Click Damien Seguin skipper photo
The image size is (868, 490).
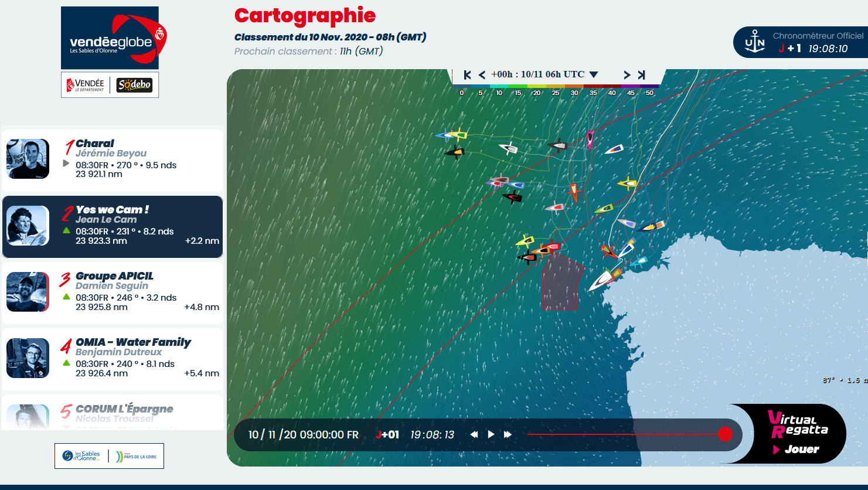click(x=28, y=292)
